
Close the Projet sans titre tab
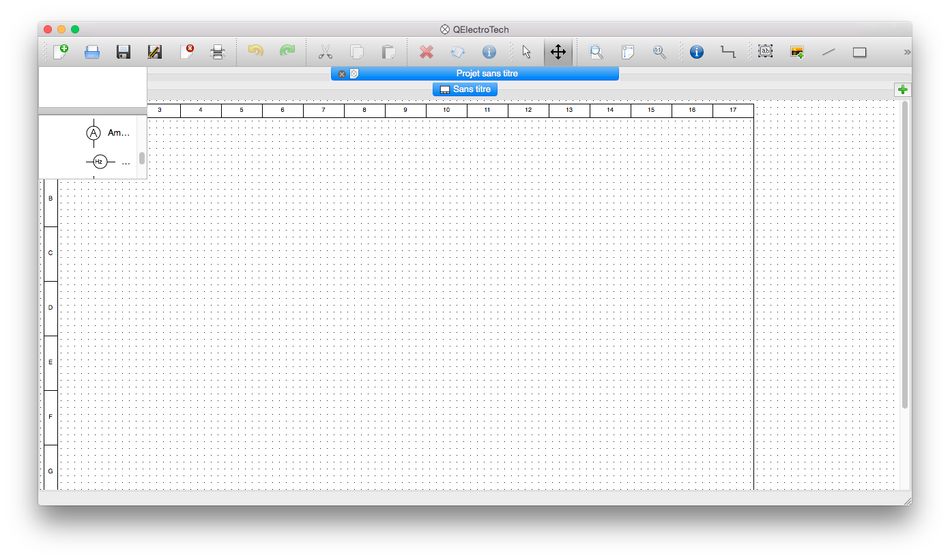(342, 74)
